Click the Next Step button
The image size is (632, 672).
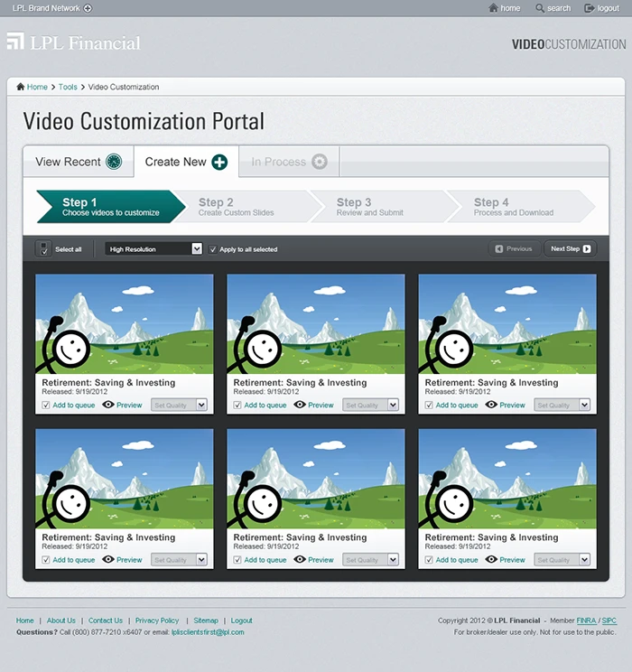(x=571, y=248)
